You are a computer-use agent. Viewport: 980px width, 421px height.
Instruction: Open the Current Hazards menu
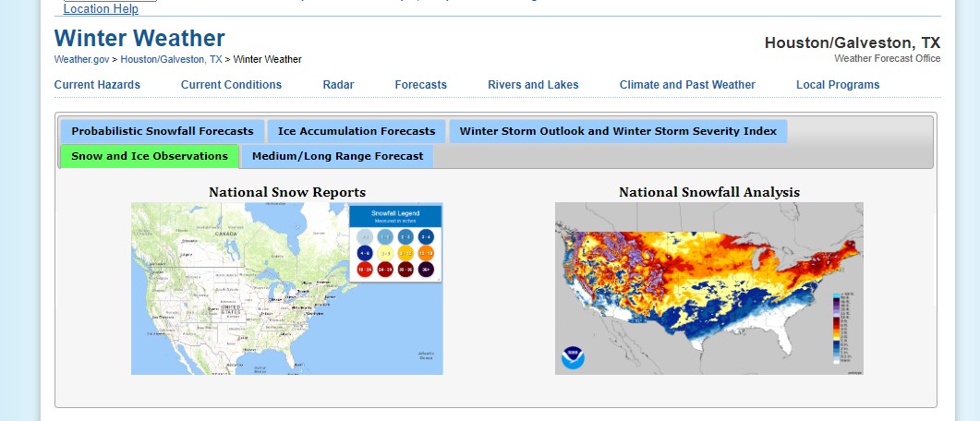(x=97, y=85)
